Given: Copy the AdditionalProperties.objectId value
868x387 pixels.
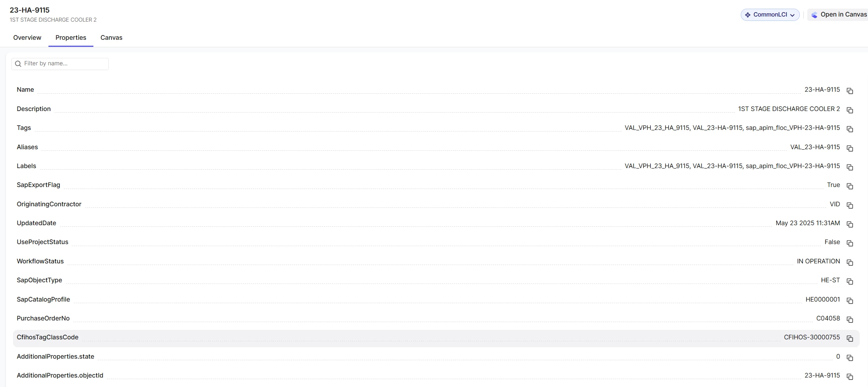Looking at the screenshot, I should pyautogui.click(x=850, y=377).
